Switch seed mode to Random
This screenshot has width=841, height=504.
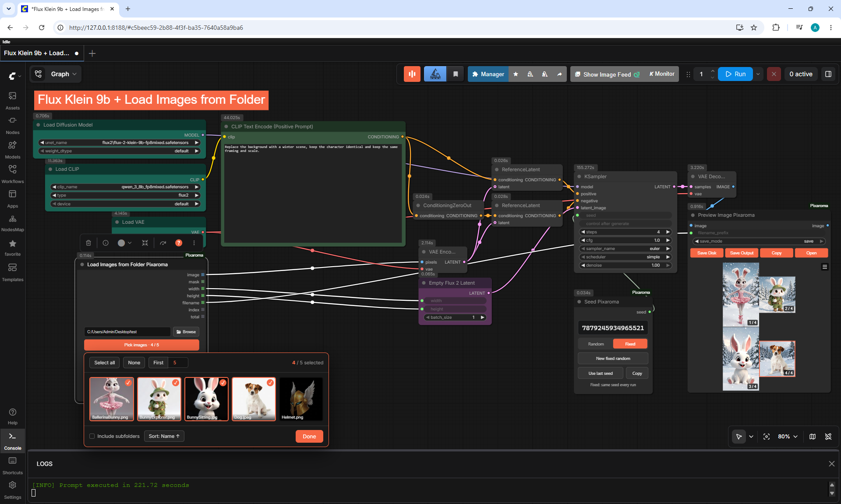coord(596,344)
